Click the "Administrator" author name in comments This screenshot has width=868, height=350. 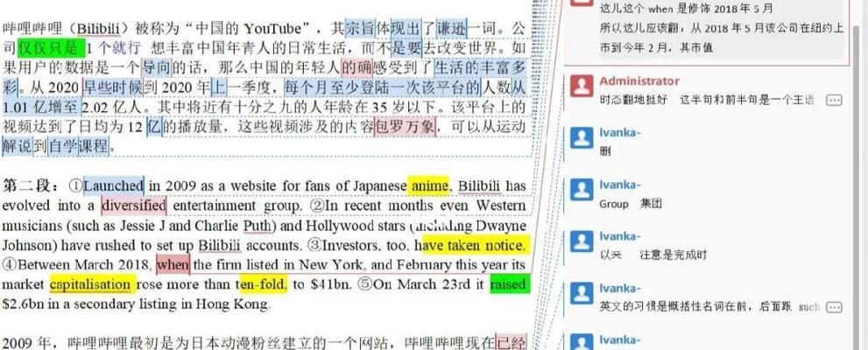coord(639,80)
